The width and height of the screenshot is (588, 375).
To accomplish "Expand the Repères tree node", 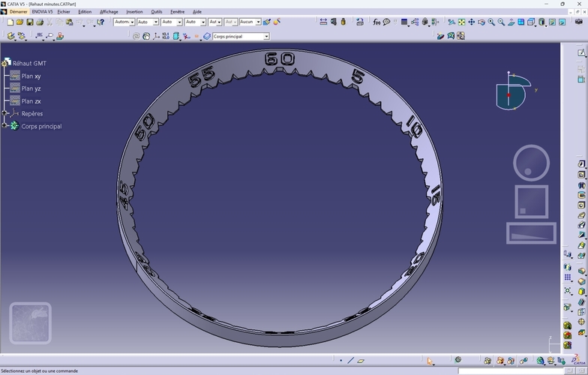I will coord(4,112).
